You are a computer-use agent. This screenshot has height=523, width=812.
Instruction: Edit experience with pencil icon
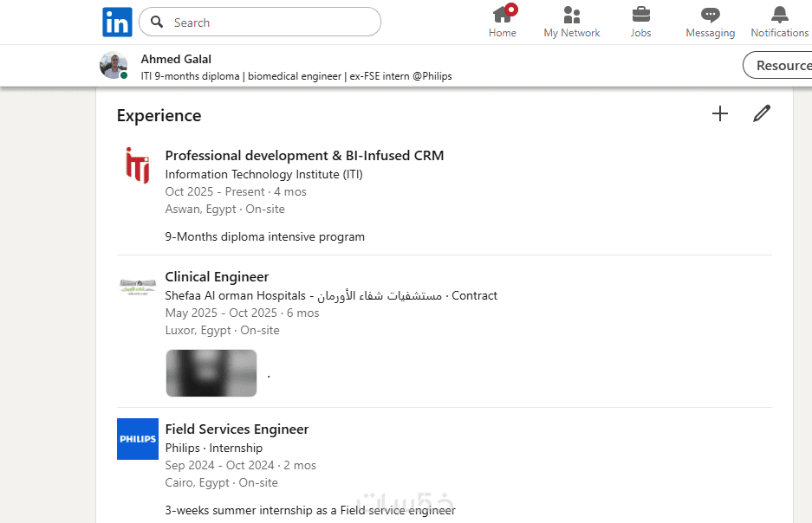pos(762,113)
